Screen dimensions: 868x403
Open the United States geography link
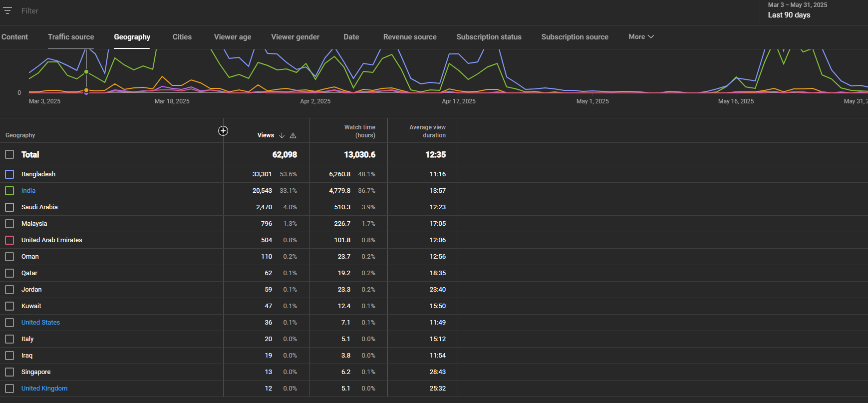[40, 323]
